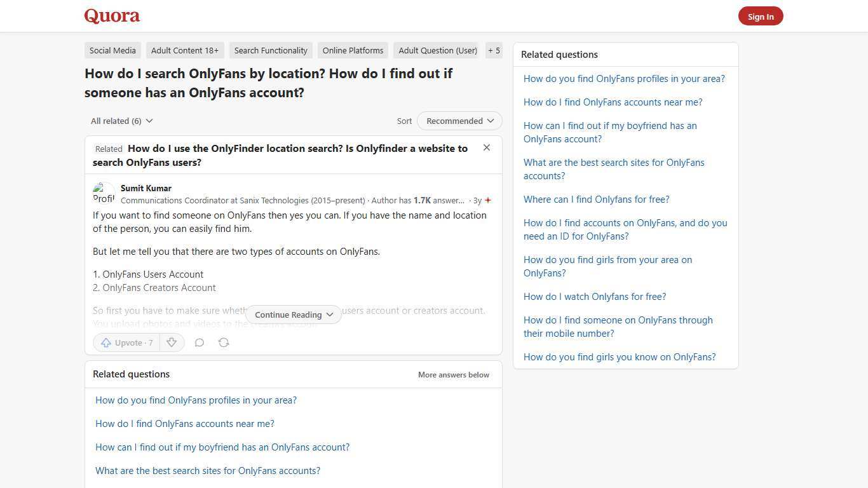Select the Social Media topic tag

(112, 50)
